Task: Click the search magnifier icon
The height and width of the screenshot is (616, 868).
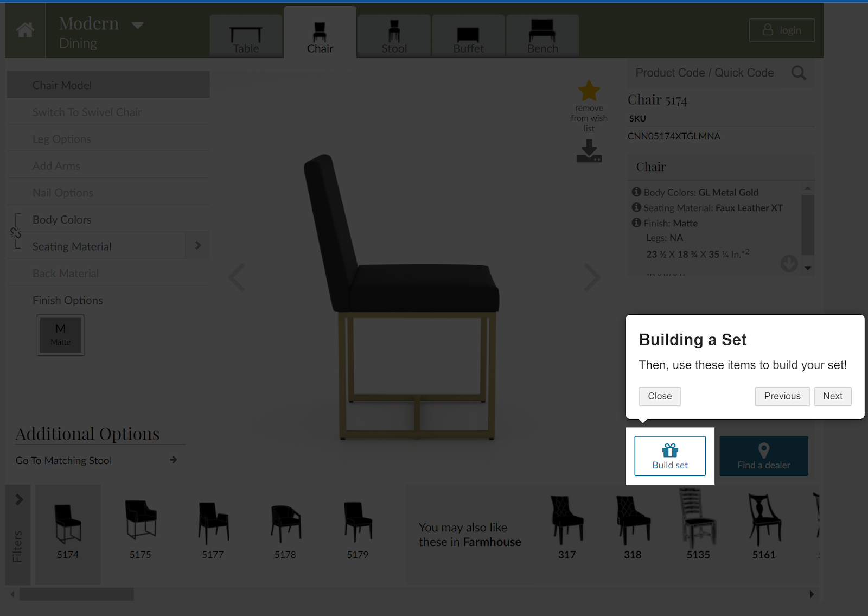Action: [799, 73]
